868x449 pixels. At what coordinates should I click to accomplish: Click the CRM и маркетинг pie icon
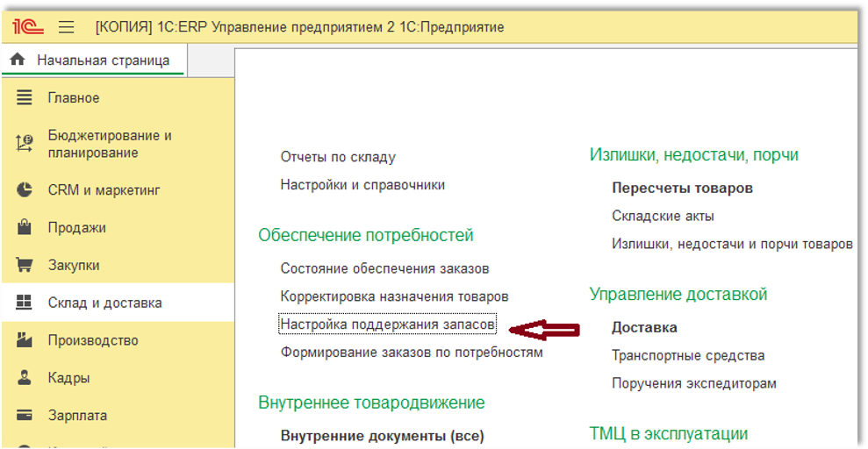24,191
